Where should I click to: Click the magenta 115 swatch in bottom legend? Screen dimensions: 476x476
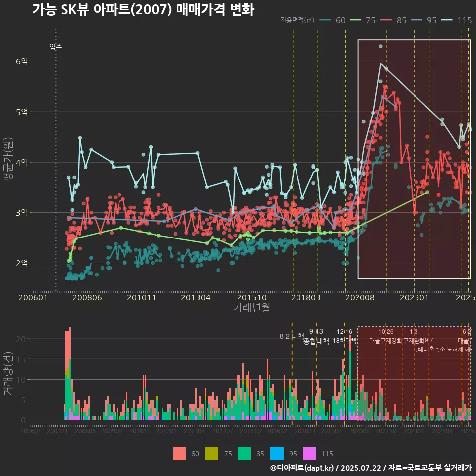(x=309, y=454)
